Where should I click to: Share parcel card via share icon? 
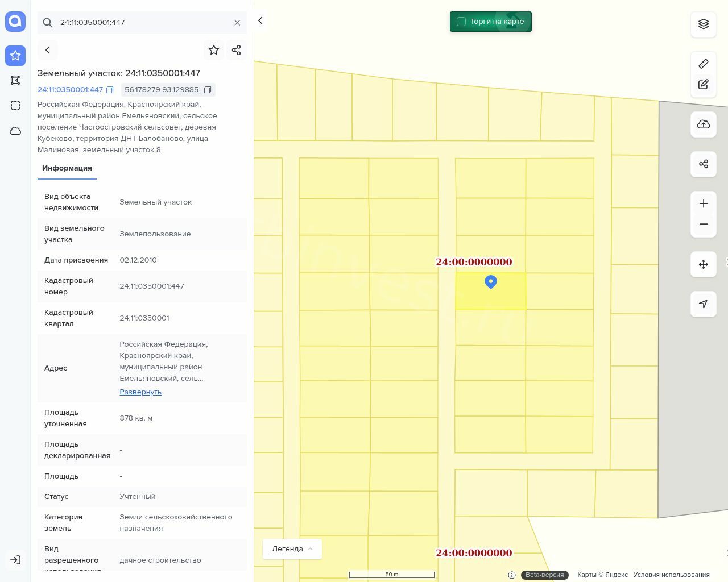tap(237, 50)
